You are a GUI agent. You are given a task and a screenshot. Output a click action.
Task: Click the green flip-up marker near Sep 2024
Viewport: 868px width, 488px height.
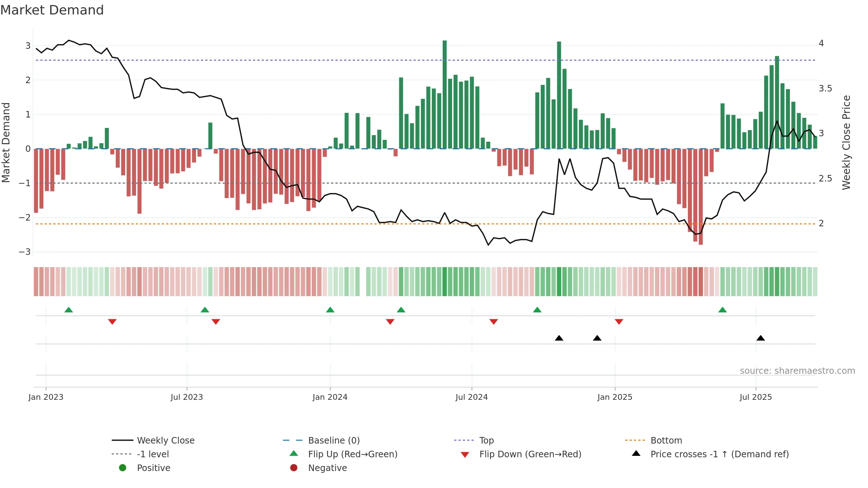pos(537,310)
